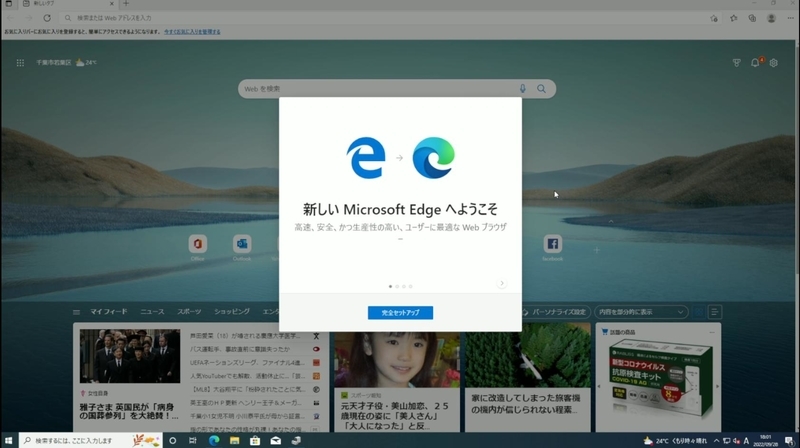Open the バス運転手 headline
This screenshot has width=800, height=448.
click(x=240, y=349)
